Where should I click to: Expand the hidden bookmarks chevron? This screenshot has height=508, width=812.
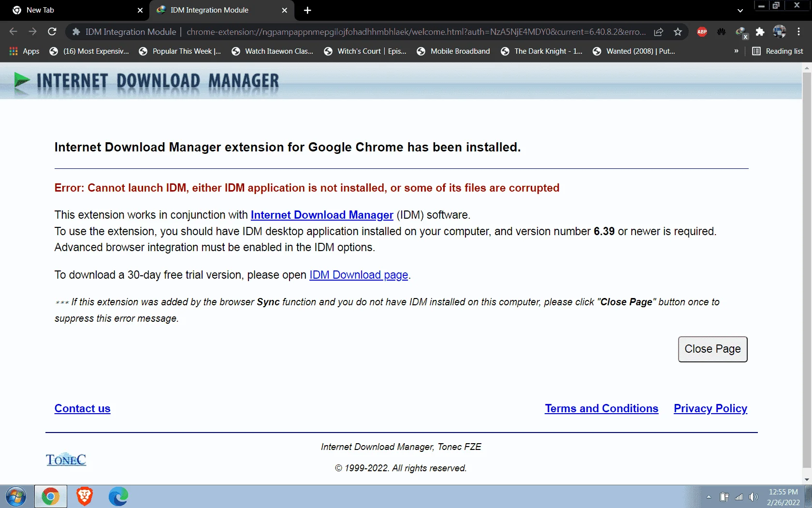736,51
